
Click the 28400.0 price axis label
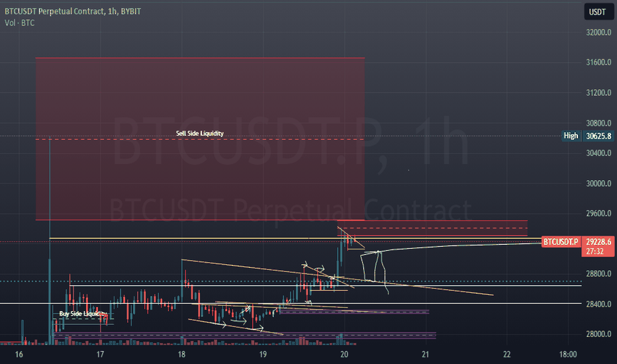[x=598, y=304]
